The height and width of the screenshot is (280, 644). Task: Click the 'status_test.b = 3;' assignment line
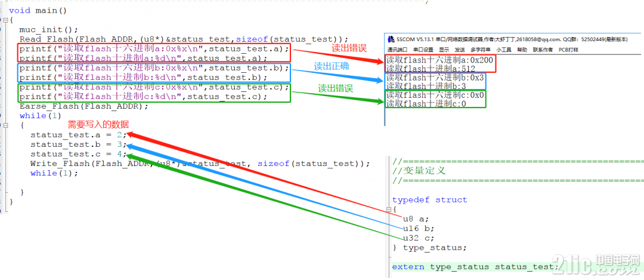click(79, 144)
